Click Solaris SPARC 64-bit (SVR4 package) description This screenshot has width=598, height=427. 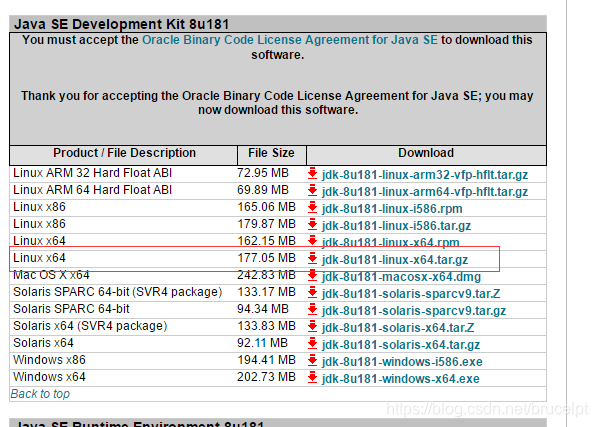(x=117, y=292)
